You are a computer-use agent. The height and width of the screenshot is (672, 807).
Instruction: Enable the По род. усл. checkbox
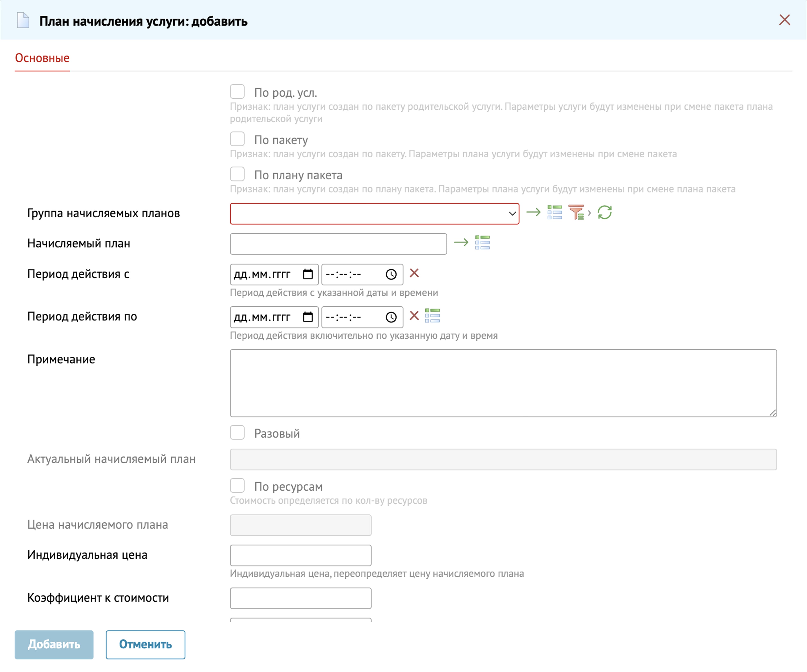tap(237, 92)
